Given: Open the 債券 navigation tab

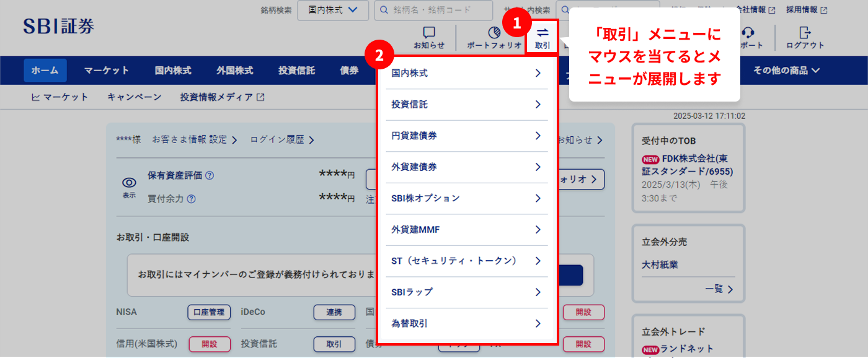Looking at the screenshot, I should tap(349, 71).
